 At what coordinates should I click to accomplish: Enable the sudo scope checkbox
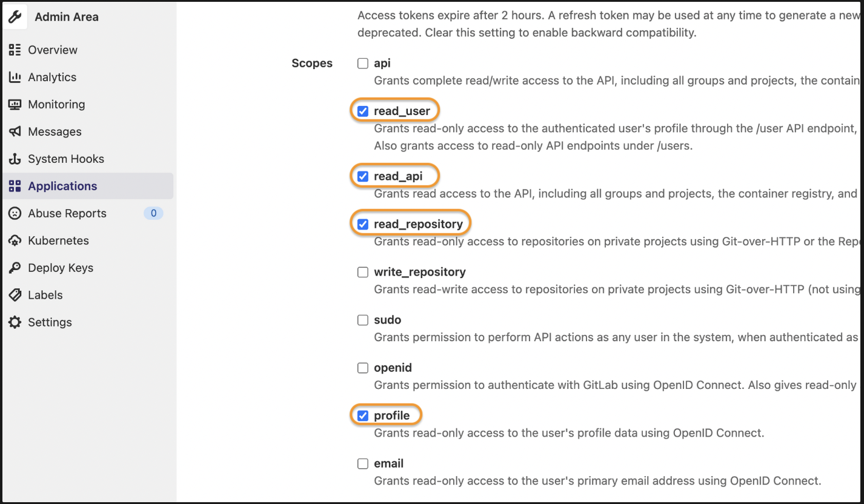(363, 320)
